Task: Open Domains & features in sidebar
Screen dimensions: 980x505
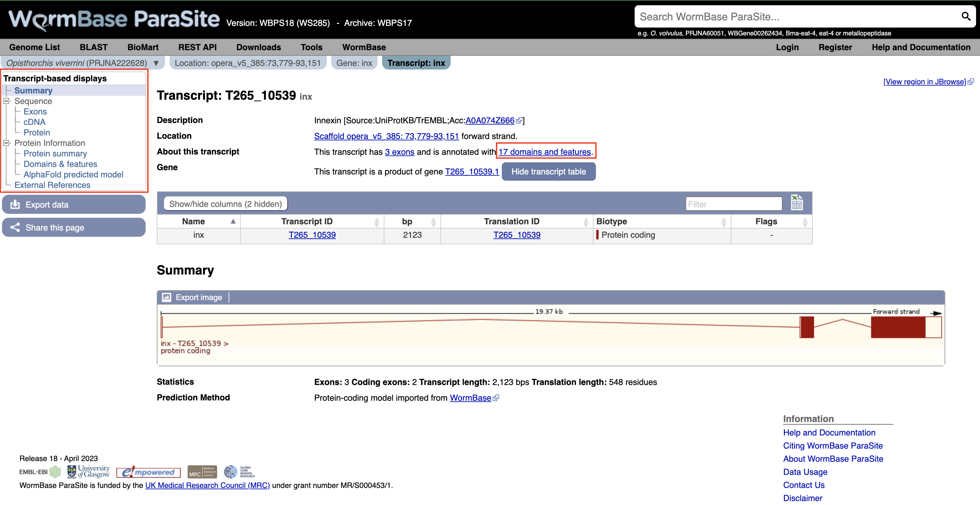Action: (x=60, y=164)
